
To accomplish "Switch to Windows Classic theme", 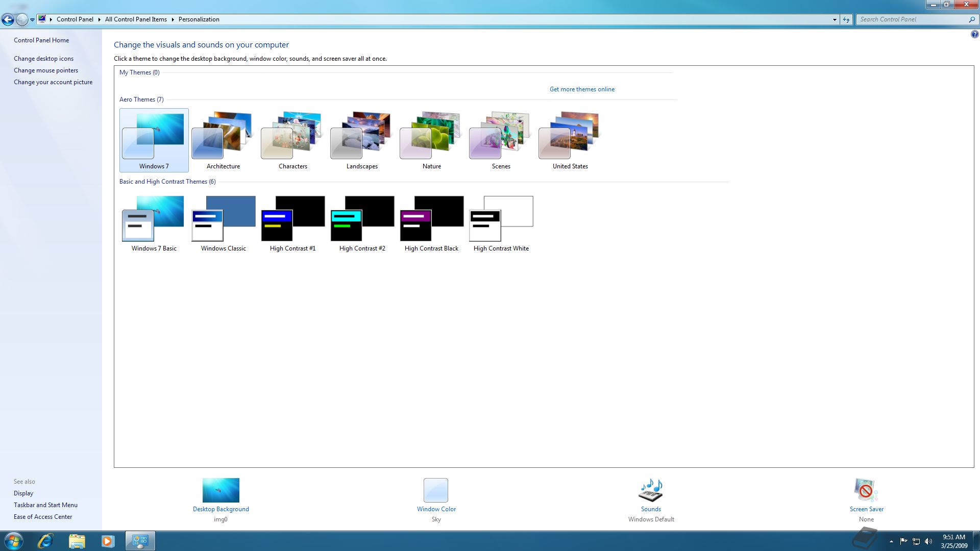I will pos(223,223).
